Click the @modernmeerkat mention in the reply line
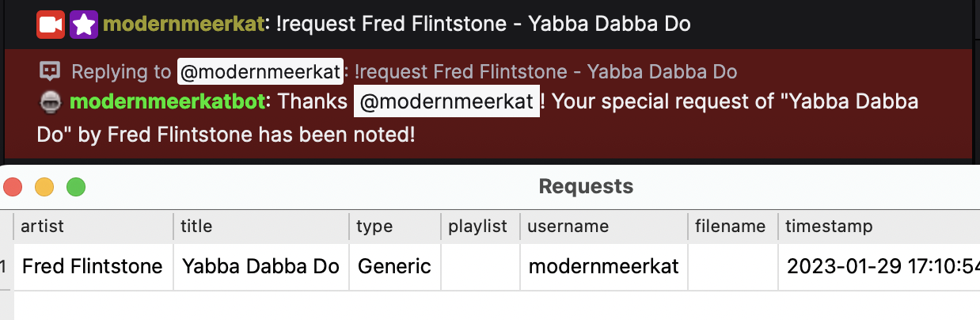Screen dimensions: 980x320 point(260,72)
